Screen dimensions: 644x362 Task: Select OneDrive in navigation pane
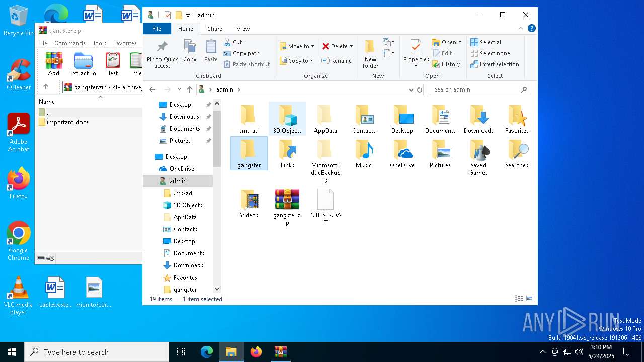pyautogui.click(x=182, y=168)
